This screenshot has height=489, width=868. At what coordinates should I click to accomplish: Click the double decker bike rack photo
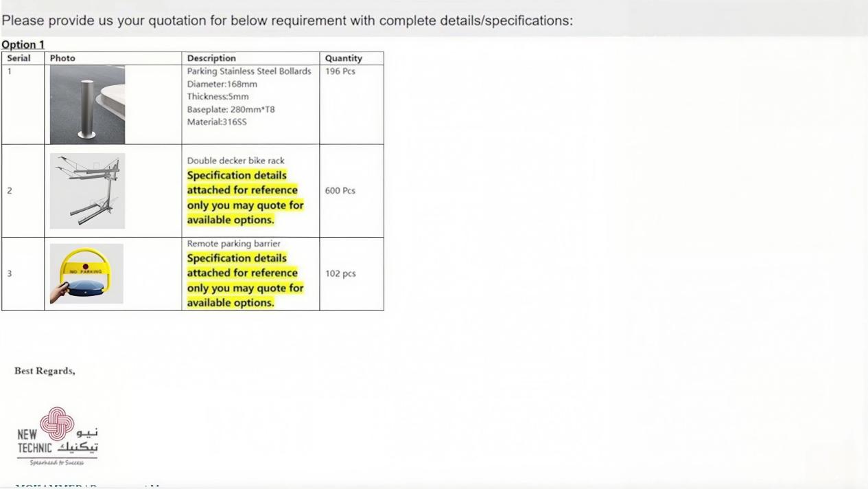pyautogui.click(x=87, y=191)
